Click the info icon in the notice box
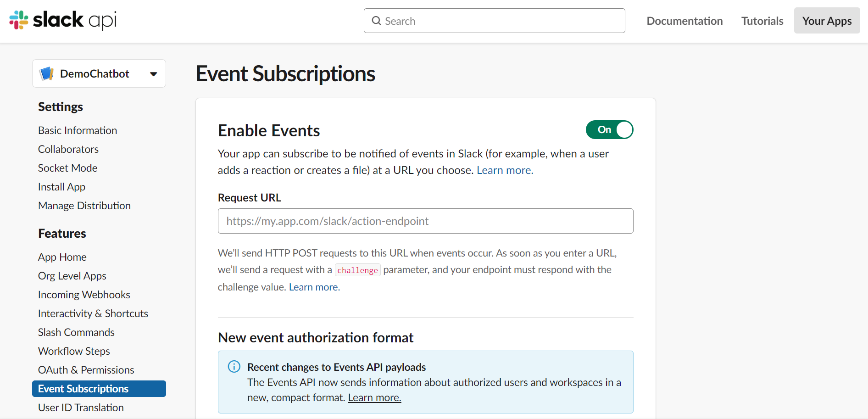Viewport: 868px width, 419px height. (234, 367)
